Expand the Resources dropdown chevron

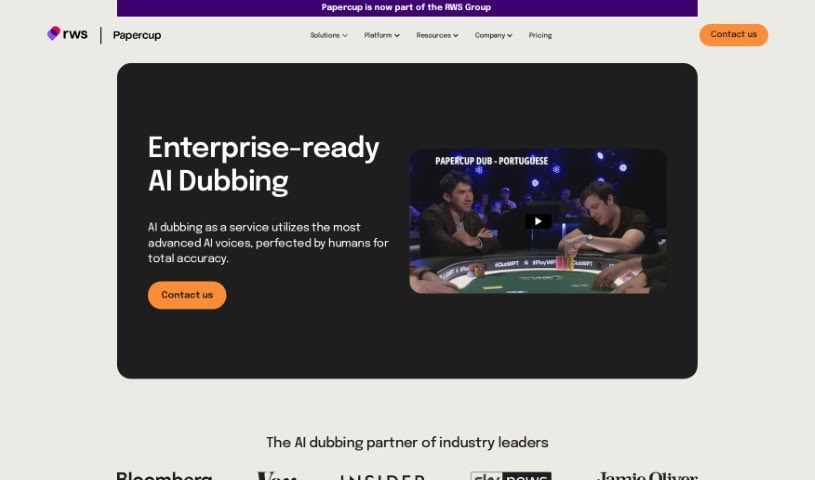click(456, 36)
